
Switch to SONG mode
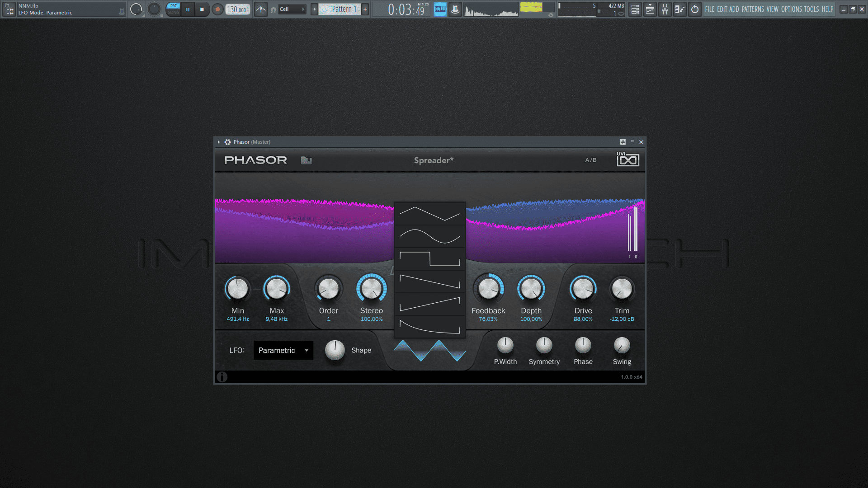pyautogui.click(x=174, y=13)
